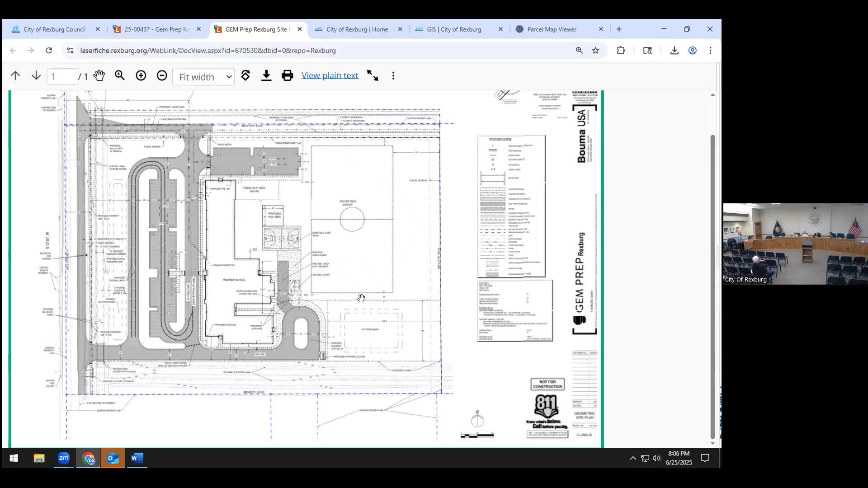Select the magnifier zoom tool
Viewport: 868px width, 488px height.
tap(120, 75)
